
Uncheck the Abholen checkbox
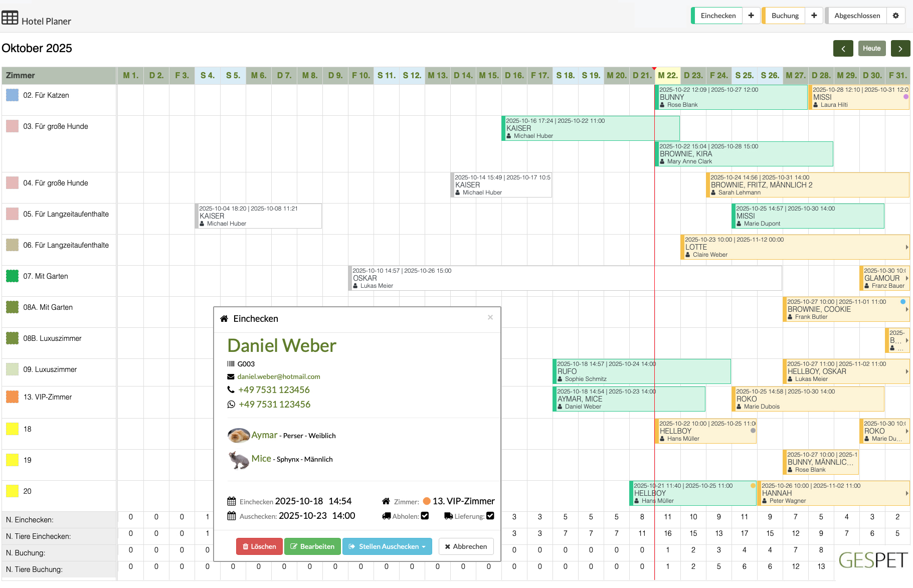click(x=425, y=515)
